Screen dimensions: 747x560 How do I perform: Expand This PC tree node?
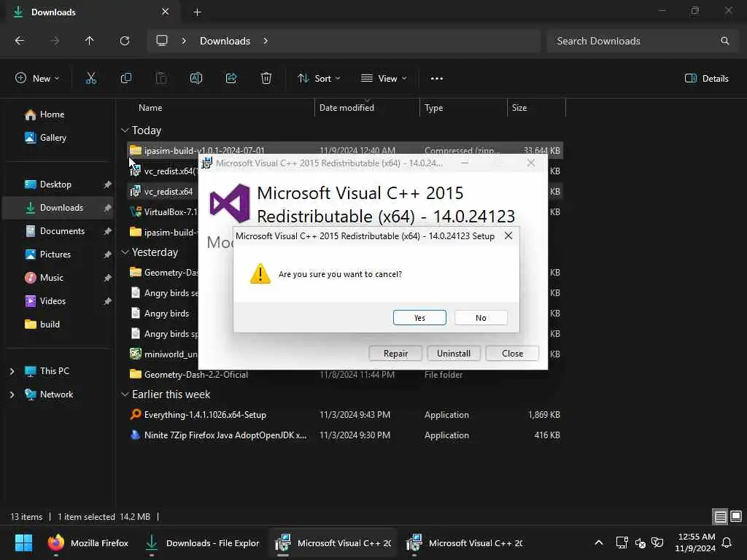(x=12, y=371)
